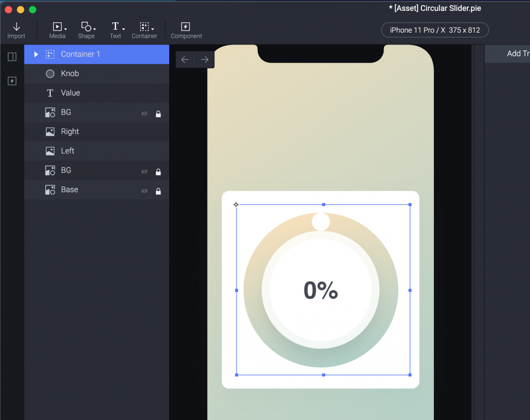Screen dimensions: 530x420
Task: Expand the Container toolbar dropdown arrow
Action: pyautogui.click(x=153, y=29)
